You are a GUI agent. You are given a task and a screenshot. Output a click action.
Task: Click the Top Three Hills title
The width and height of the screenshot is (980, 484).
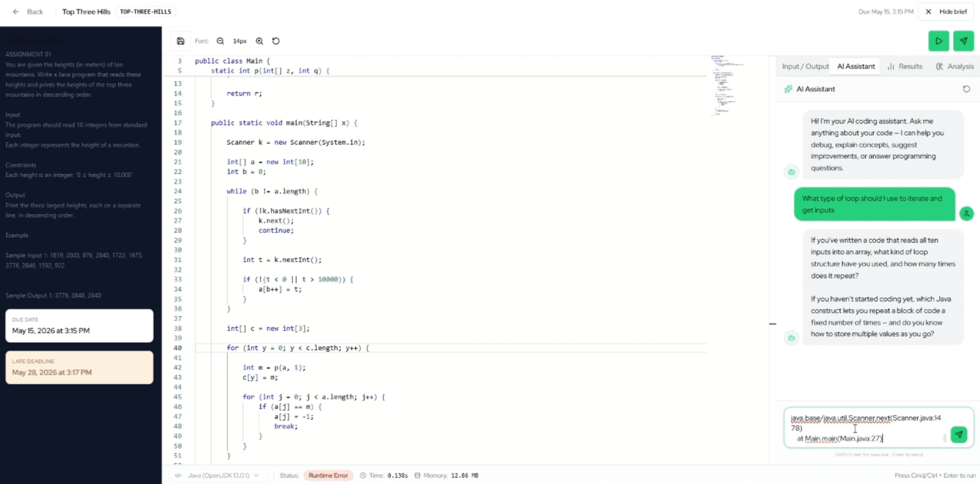[x=86, y=11]
